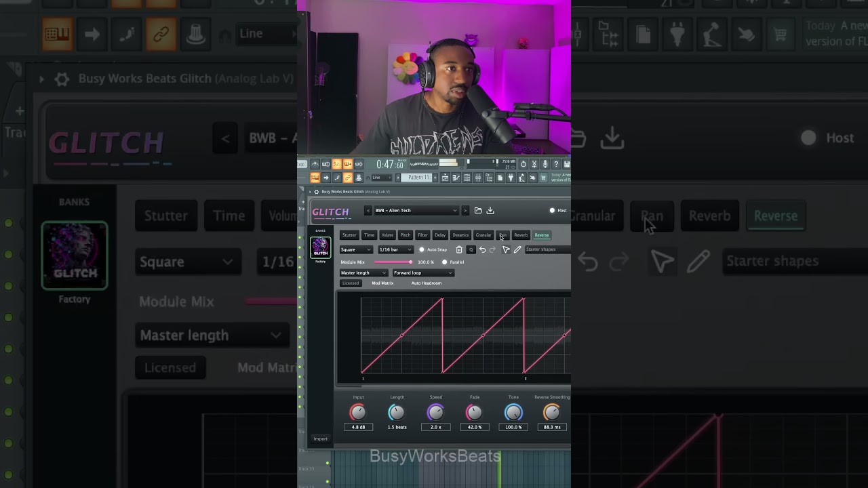Toggle typing keyboard to piano

tap(315, 178)
